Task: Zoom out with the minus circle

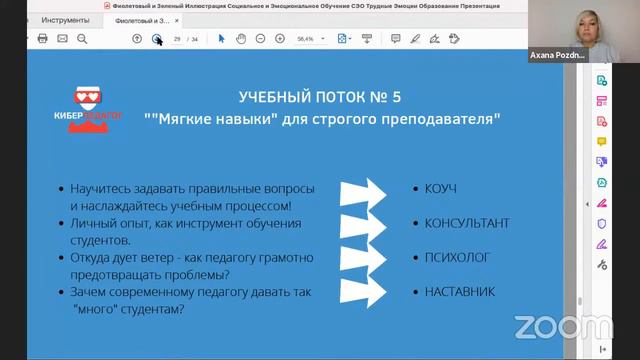Action: 260,39
